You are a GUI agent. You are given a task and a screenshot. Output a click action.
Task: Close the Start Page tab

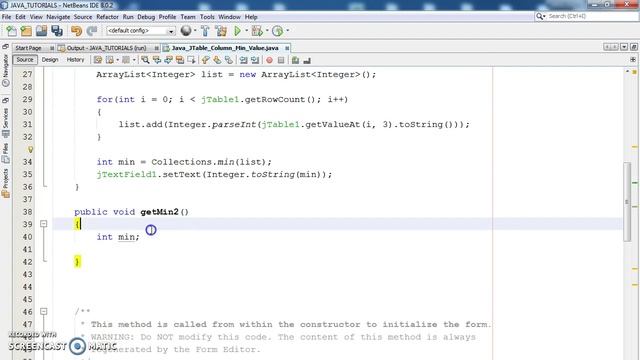(52, 48)
